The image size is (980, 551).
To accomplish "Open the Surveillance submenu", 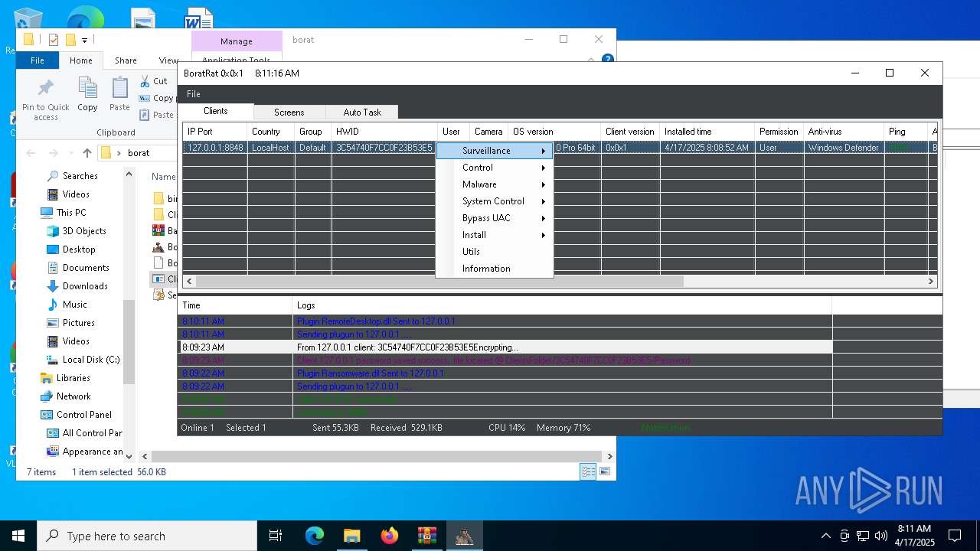I will [495, 151].
